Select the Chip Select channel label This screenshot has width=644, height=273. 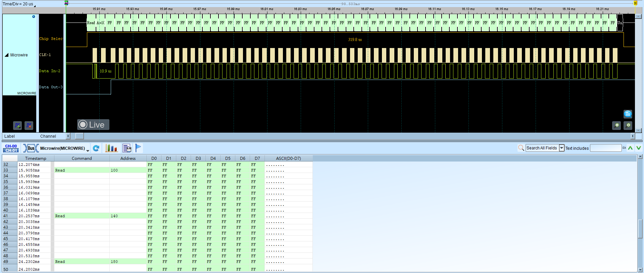(x=51, y=39)
